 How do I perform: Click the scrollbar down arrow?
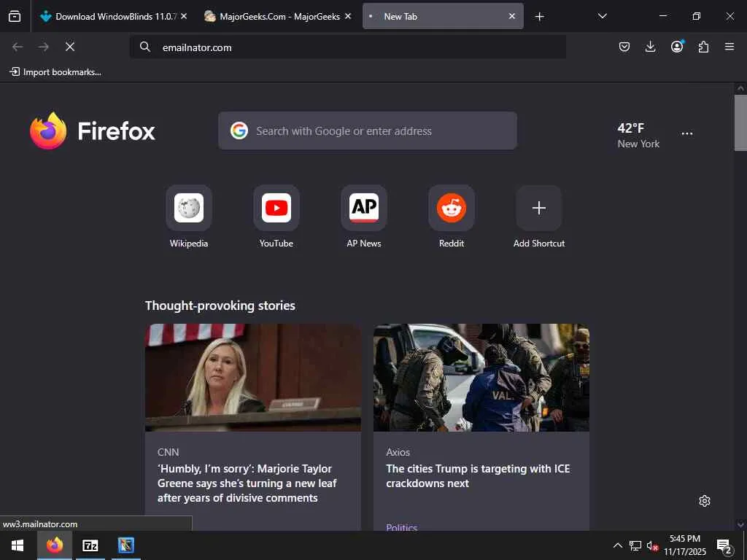click(740, 525)
